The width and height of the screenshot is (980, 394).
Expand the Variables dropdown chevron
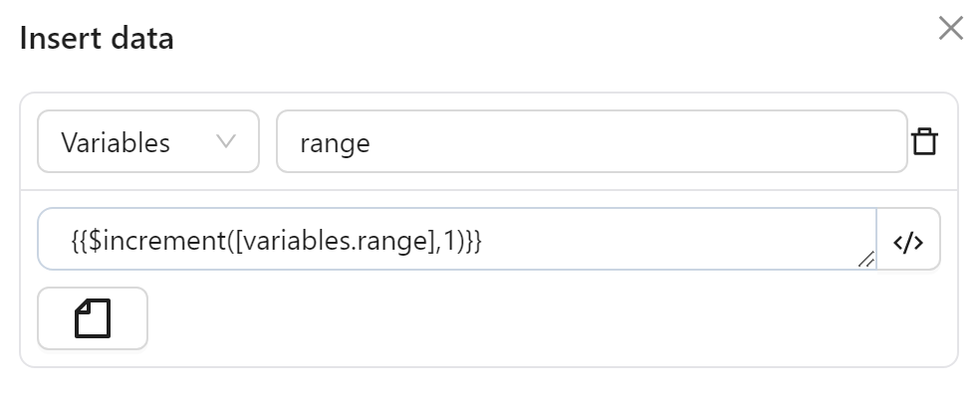(x=226, y=141)
